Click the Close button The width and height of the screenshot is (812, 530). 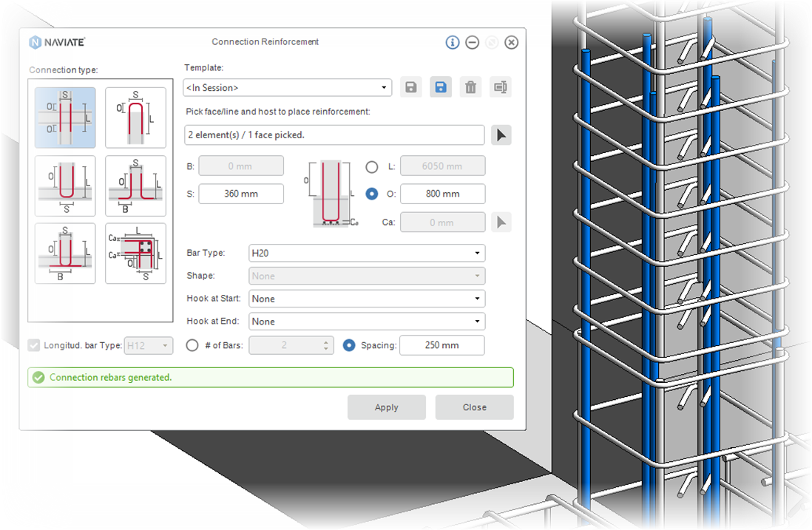pos(474,407)
